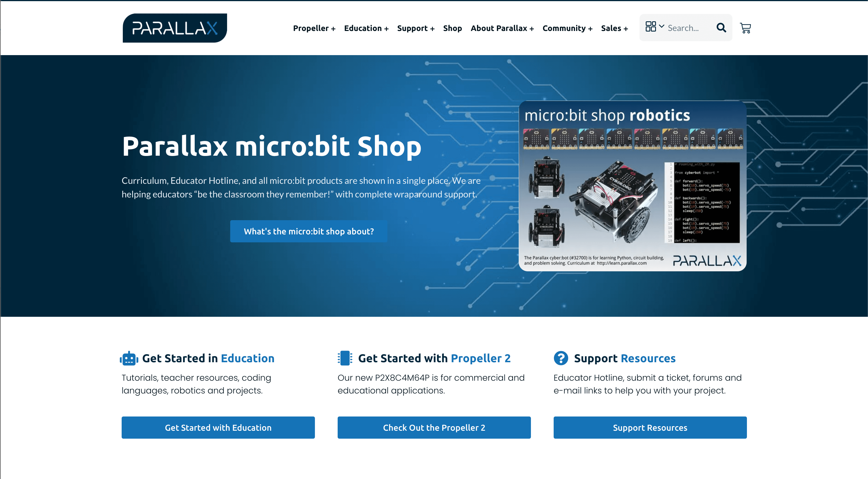Click Get Started with Education button

point(218,428)
